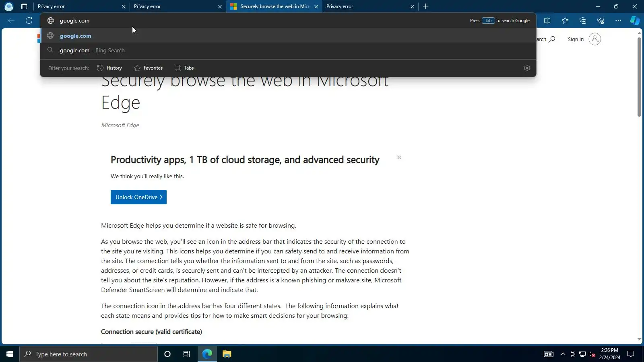Click the page vertical scrollbar thumb
Image resolution: width=644 pixels, height=362 pixels.
click(x=639, y=77)
